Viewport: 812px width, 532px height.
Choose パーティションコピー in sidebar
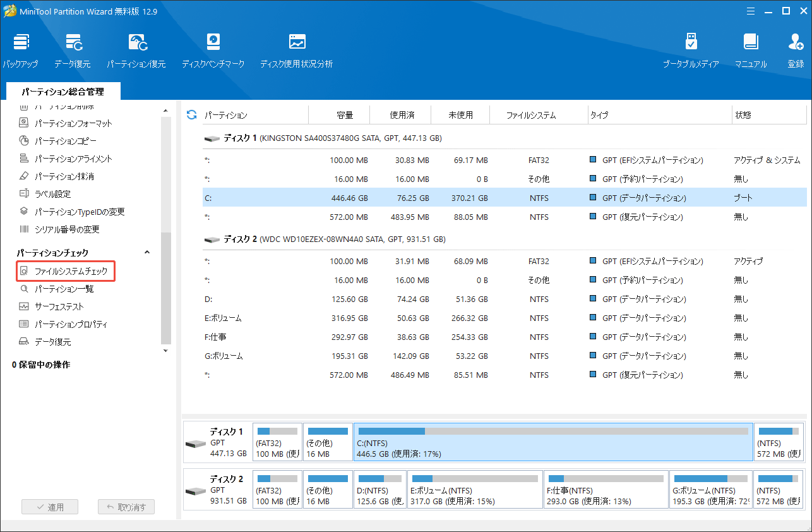(x=57, y=141)
